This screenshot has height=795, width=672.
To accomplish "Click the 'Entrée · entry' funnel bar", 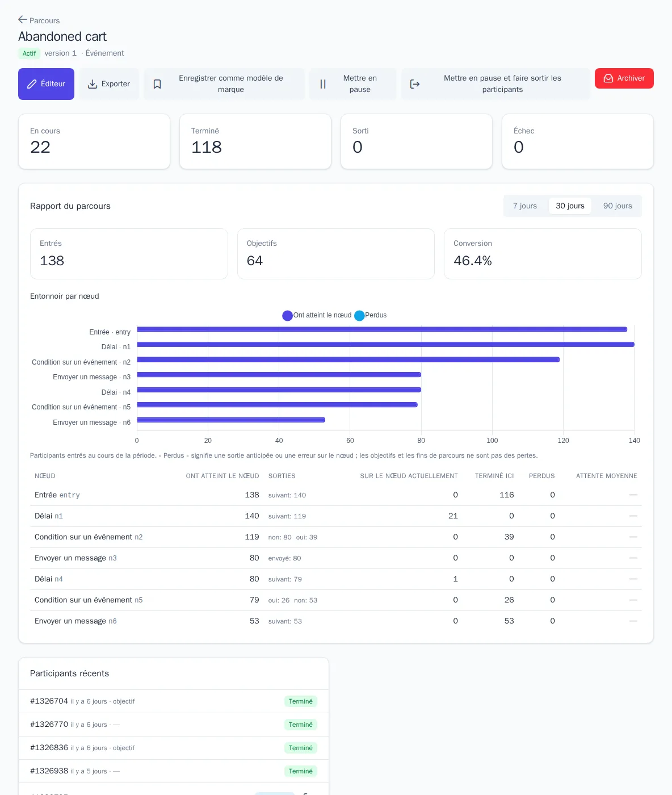I will pyautogui.click(x=382, y=329).
